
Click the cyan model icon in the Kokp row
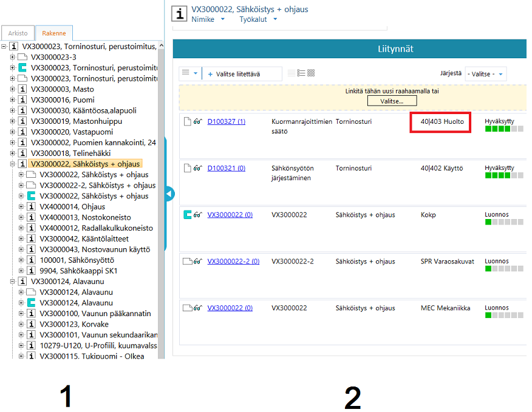coord(188,214)
